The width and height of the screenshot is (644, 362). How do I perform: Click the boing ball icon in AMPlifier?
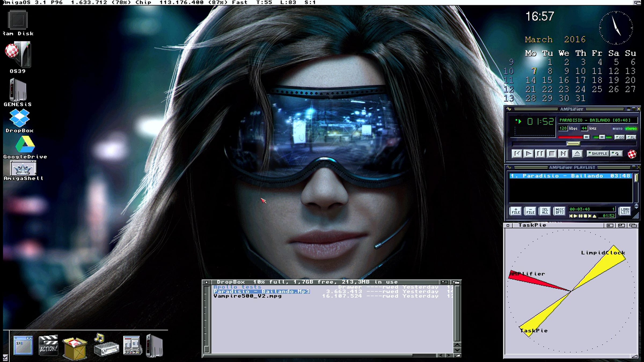(632, 154)
